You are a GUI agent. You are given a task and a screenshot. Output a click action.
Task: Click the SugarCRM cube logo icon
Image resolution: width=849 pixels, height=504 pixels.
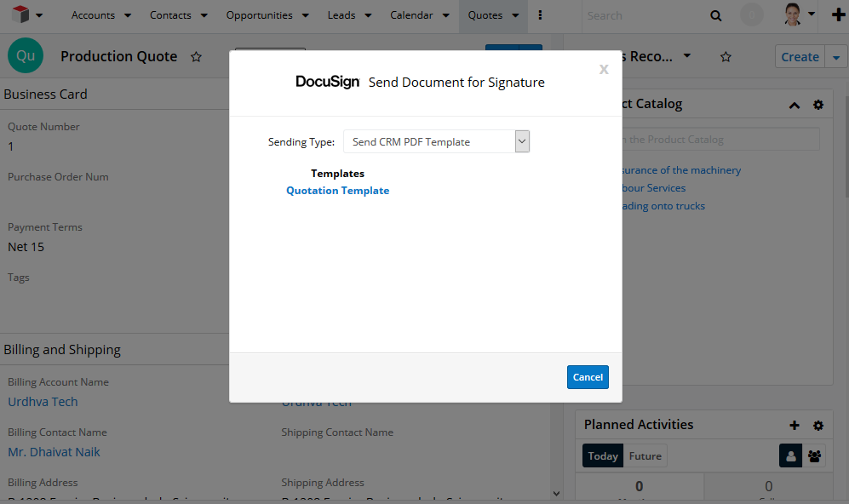[20, 14]
